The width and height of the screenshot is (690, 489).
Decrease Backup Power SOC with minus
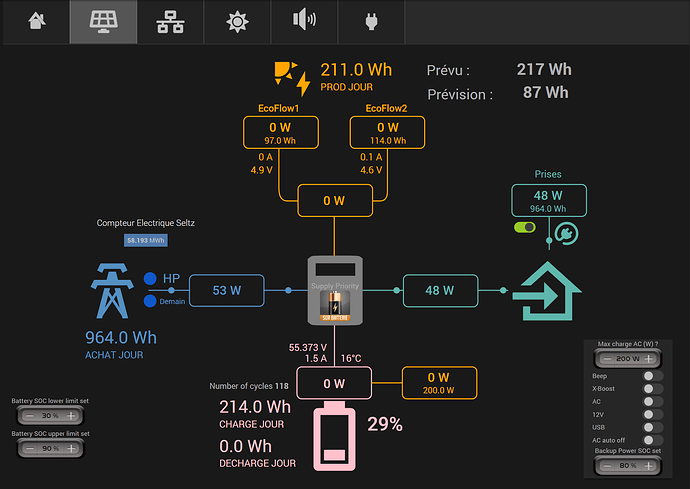(x=607, y=466)
